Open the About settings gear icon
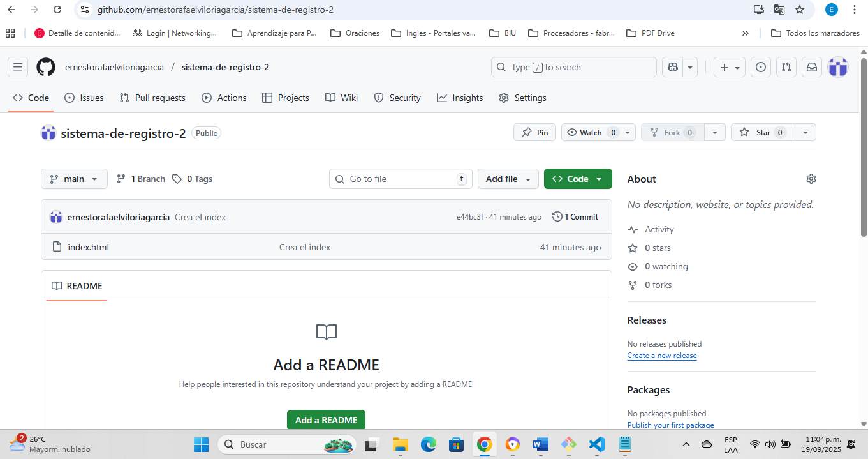This screenshot has height=459, width=868. pos(811,179)
